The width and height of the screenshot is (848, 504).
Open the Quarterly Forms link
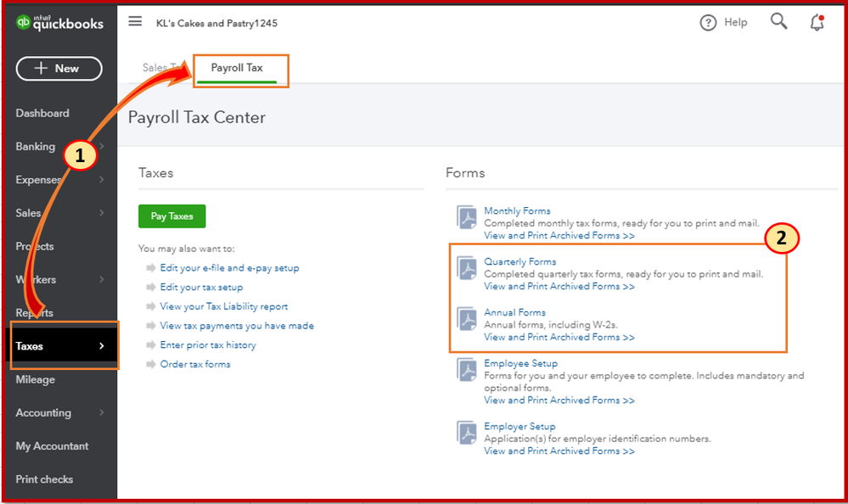click(519, 261)
